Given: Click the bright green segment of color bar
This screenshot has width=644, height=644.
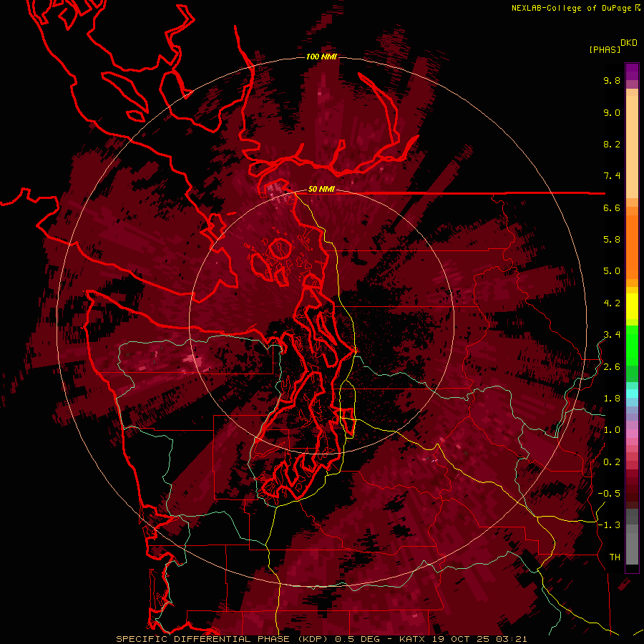Looking at the screenshot, I should click(632, 346).
